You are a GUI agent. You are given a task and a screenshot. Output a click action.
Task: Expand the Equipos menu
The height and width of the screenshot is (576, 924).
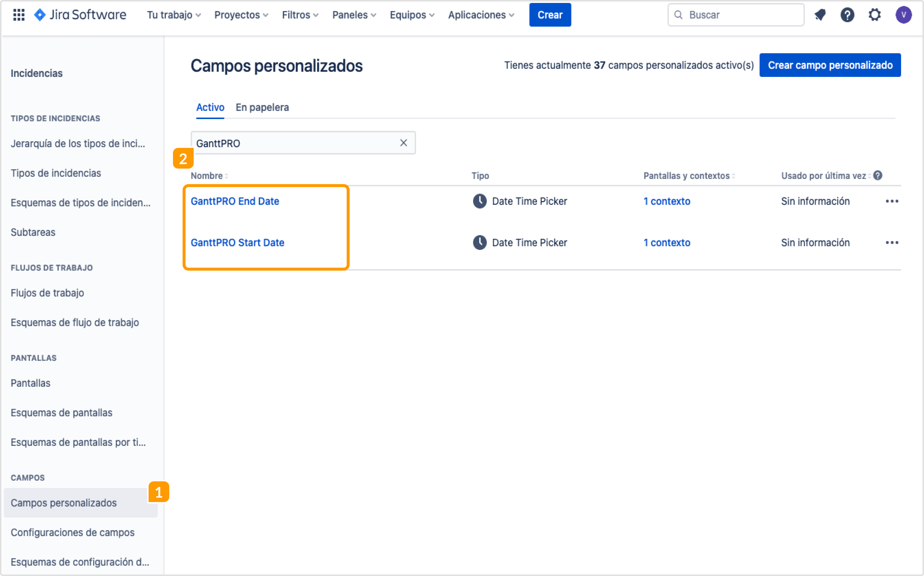[x=412, y=15]
